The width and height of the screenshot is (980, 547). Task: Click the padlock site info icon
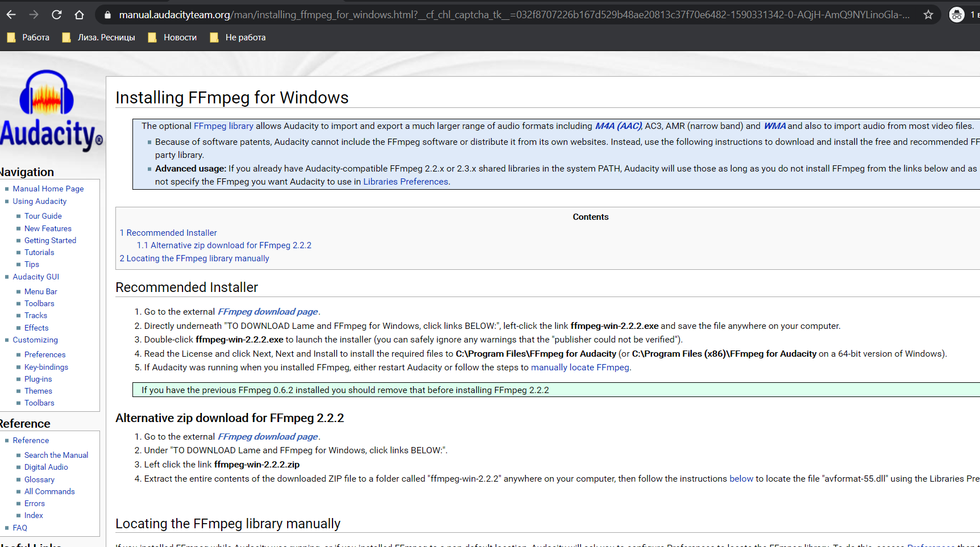pos(107,15)
